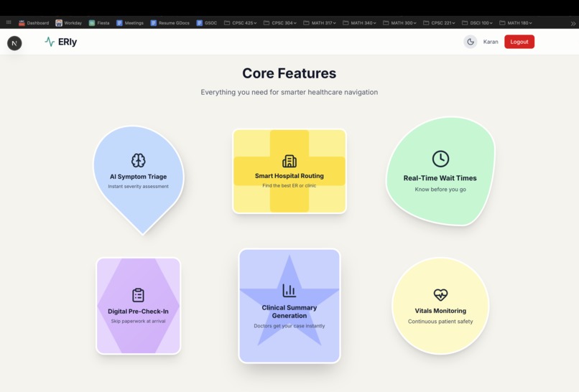Click the GSOC bookmark document icon

(x=200, y=23)
